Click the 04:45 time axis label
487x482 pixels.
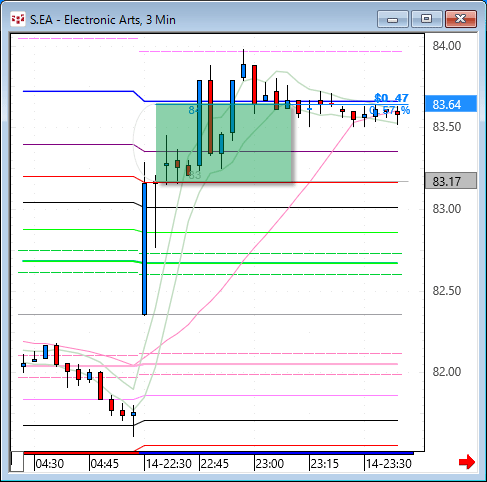pyautogui.click(x=105, y=463)
